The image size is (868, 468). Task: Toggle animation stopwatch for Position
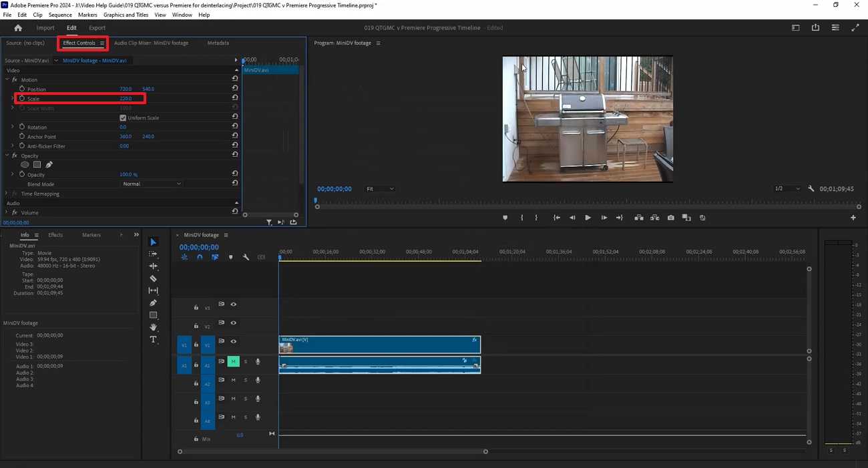tap(22, 89)
